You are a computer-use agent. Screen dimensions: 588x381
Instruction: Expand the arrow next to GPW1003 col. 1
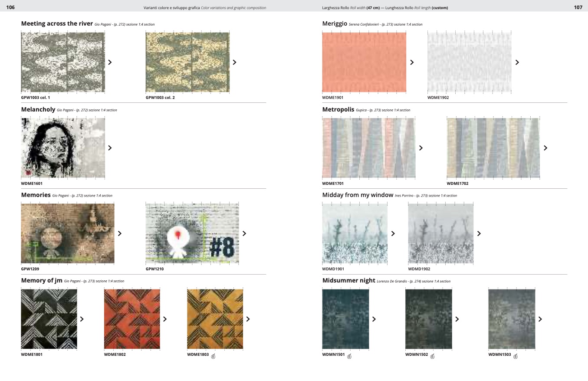(x=110, y=62)
